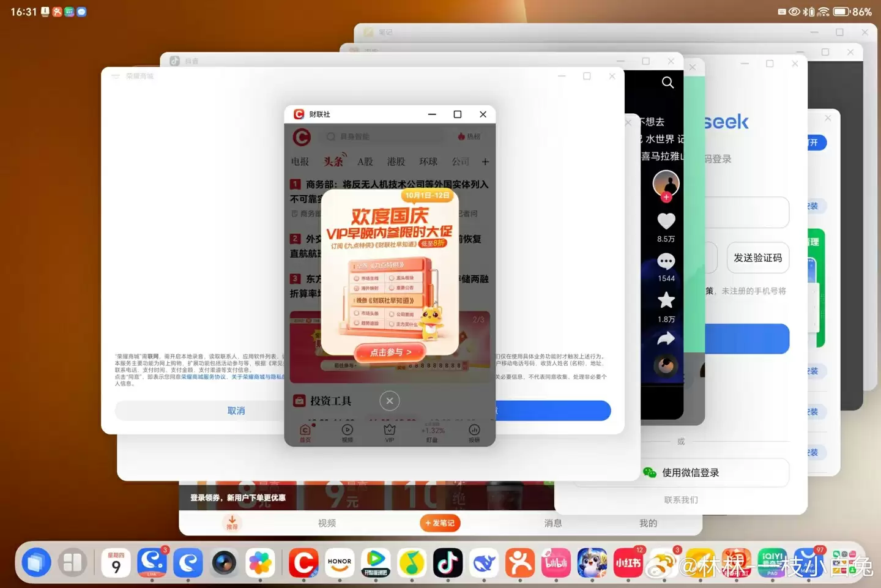
Task: Expand the channel list with the plus icon
Action: [485, 162]
